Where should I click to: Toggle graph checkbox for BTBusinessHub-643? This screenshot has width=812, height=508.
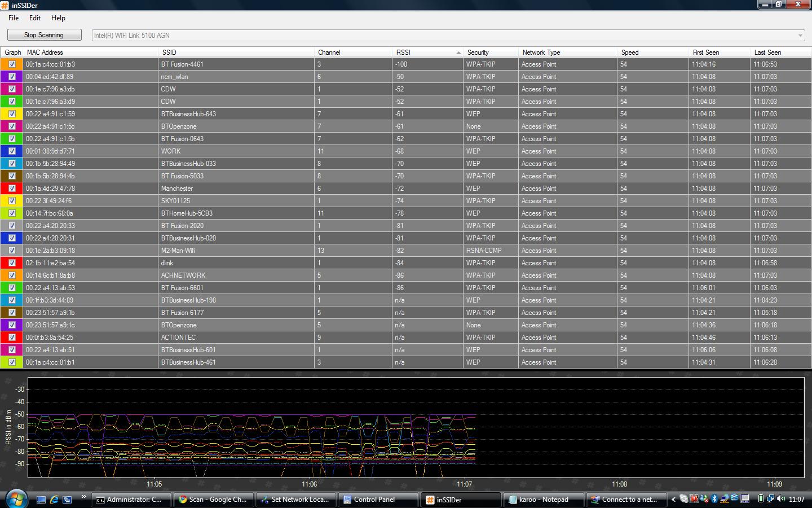(12, 114)
